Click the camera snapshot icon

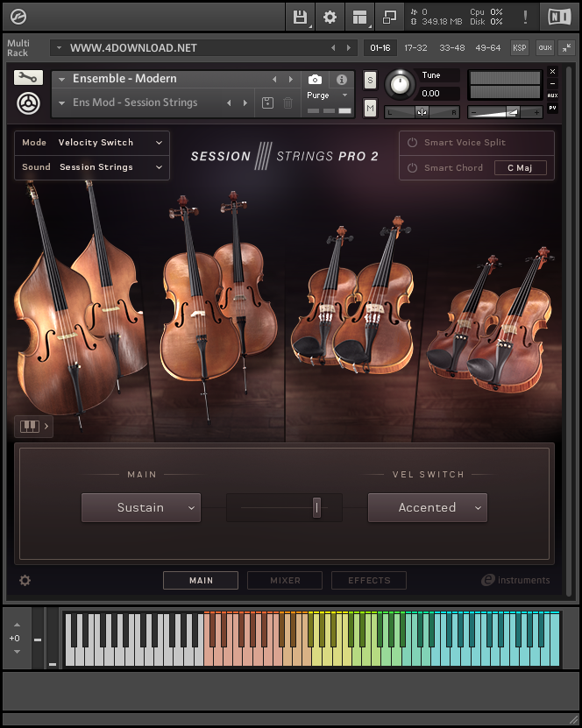pyautogui.click(x=315, y=80)
